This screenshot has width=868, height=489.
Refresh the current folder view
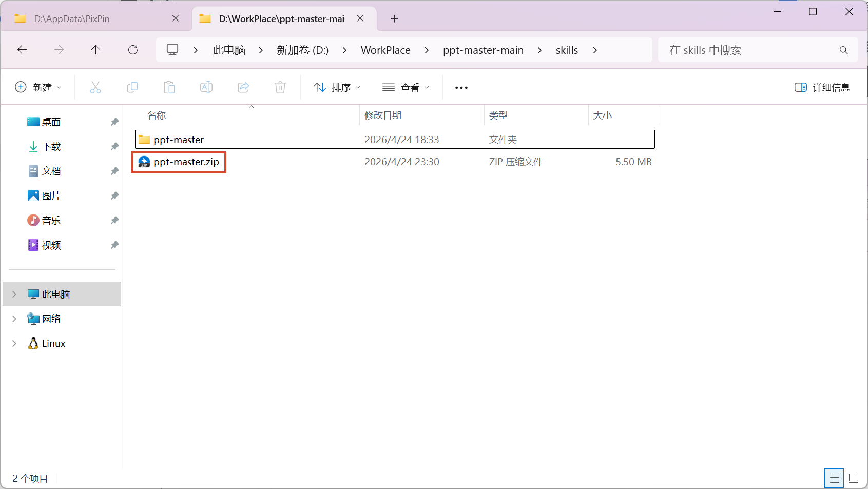[133, 50]
